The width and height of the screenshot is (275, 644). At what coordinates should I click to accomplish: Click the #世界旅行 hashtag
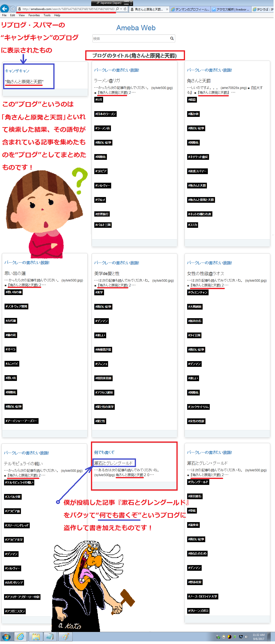(x=102, y=214)
